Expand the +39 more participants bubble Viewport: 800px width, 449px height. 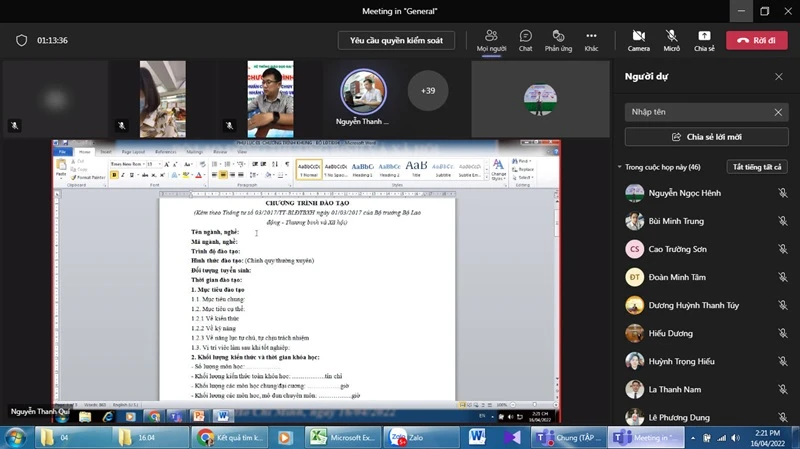coord(428,91)
